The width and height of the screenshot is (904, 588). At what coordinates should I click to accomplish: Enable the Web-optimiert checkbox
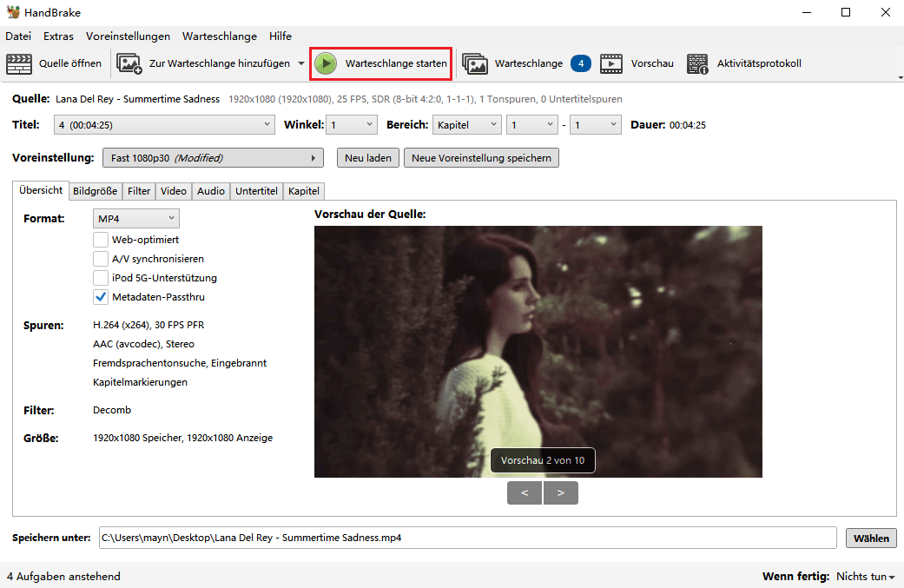click(x=100, y=240)
